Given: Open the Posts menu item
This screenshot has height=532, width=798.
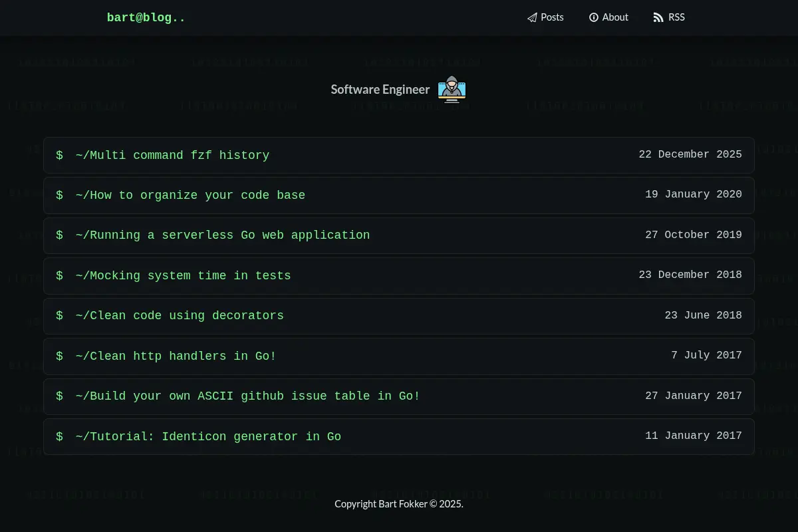Looking at the screenshot, I should click(x=545, y=18).
